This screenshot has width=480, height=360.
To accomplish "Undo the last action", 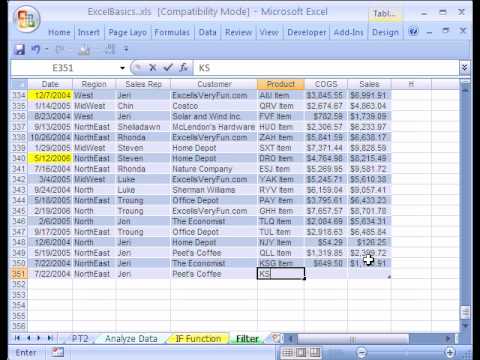I will click(x=35, y=50).
